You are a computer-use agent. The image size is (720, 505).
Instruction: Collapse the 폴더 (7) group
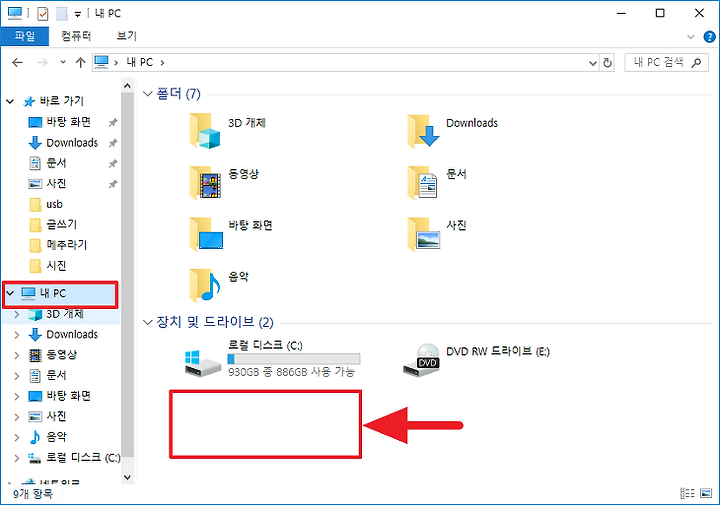[x=147, y=94]
